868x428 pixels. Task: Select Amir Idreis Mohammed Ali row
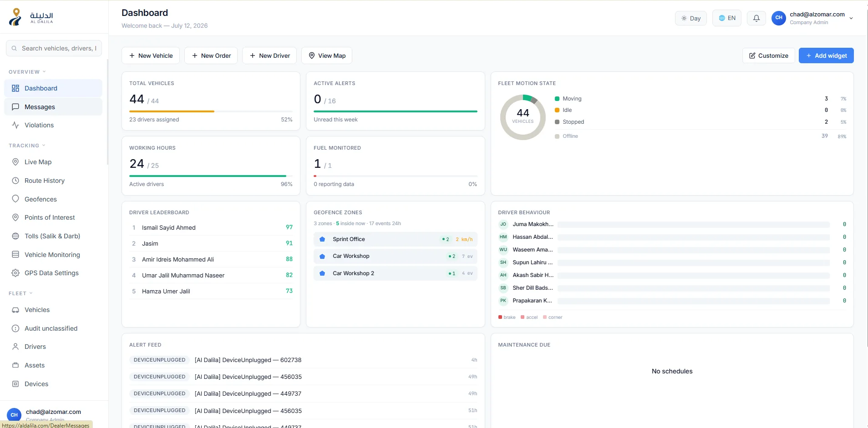[211, 259]
